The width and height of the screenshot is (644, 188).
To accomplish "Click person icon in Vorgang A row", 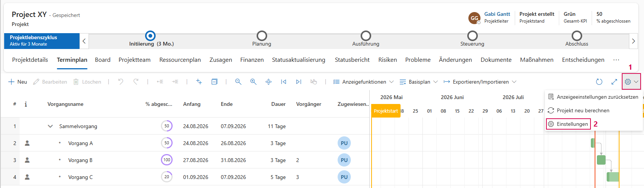I will click(x=27, y=143).
